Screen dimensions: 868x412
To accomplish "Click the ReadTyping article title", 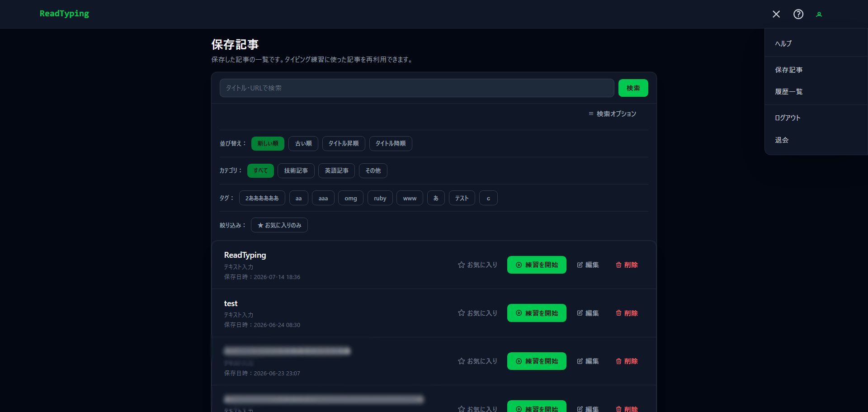I will [245, 255].
